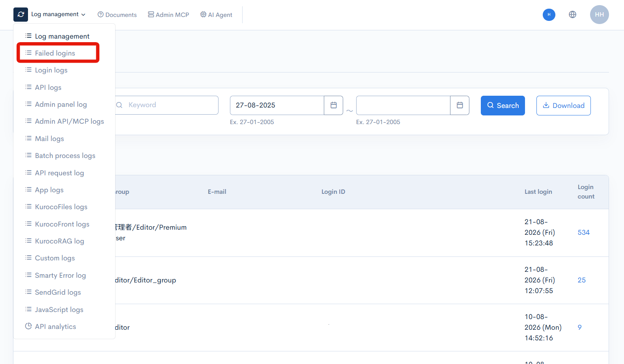Image resolution: width=624 pixels, height=364 pixels.
Task: Click the Editor/Premium group cell
Action: click(x=151, y=232)
